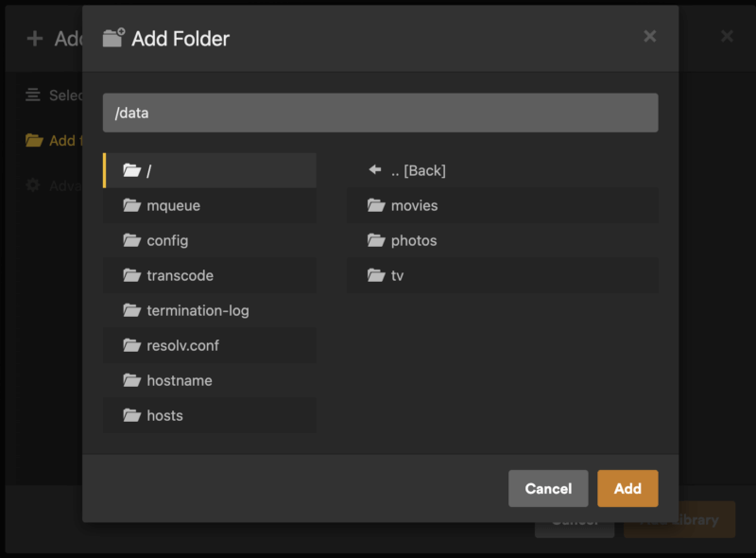Click the mqueue folder icon
Viewport: 756px width, 558px height.
131,205
